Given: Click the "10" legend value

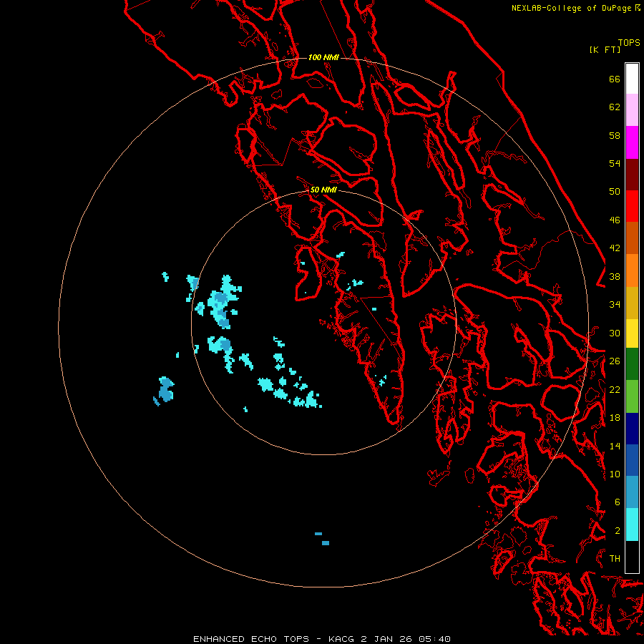Looking at the screenshot, I should point(615,474).
